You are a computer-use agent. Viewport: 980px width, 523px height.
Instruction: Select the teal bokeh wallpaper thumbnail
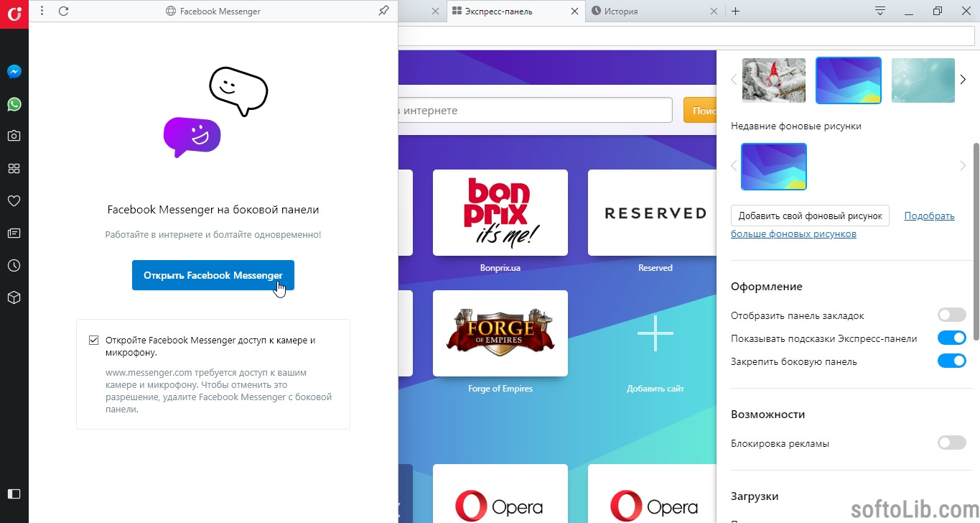(x=923, y=80)
